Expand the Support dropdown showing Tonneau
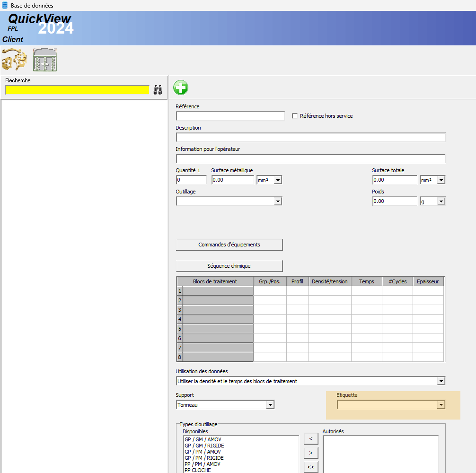This screenshot has width=476, height=473. tap(270, 405)
